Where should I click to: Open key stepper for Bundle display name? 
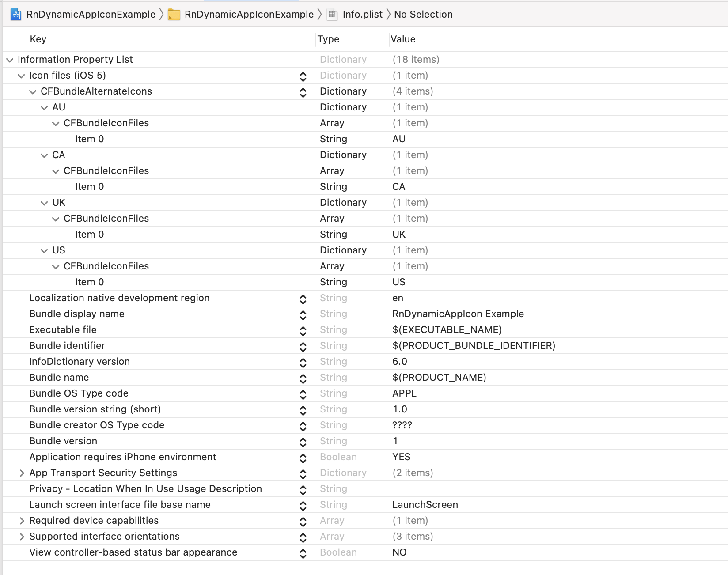click(x=303, y=314)
